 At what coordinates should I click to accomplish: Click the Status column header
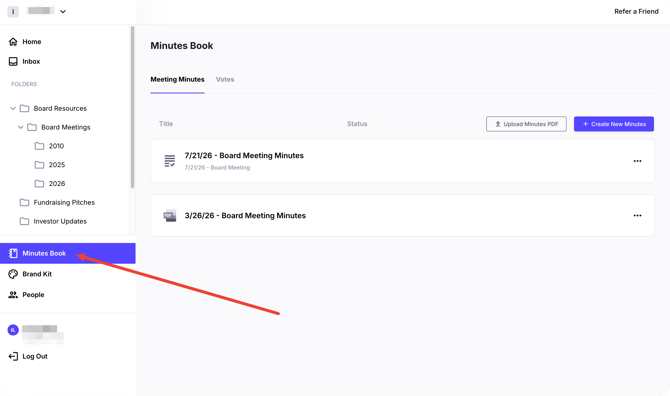coord(357,124)
